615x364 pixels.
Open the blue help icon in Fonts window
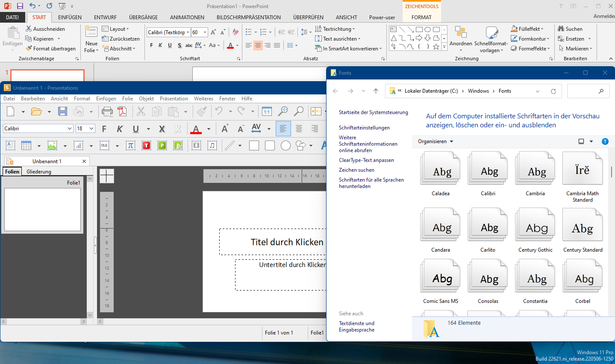(x=605, y=141)
